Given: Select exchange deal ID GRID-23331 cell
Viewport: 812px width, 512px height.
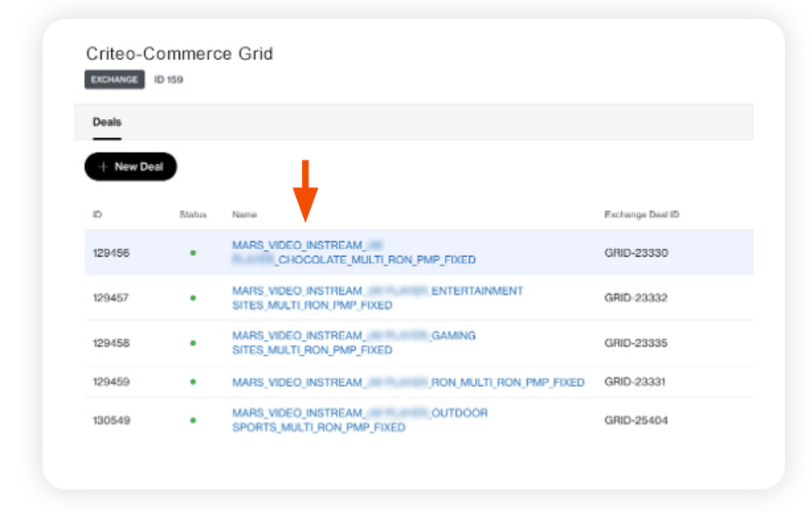Looking at the screenshot, I should (x=636, y=382).
